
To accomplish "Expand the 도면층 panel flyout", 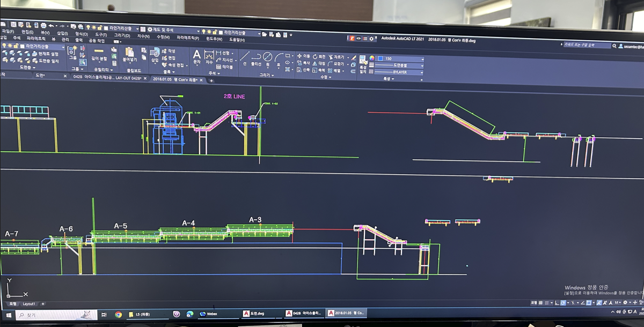I will (27, 68).
